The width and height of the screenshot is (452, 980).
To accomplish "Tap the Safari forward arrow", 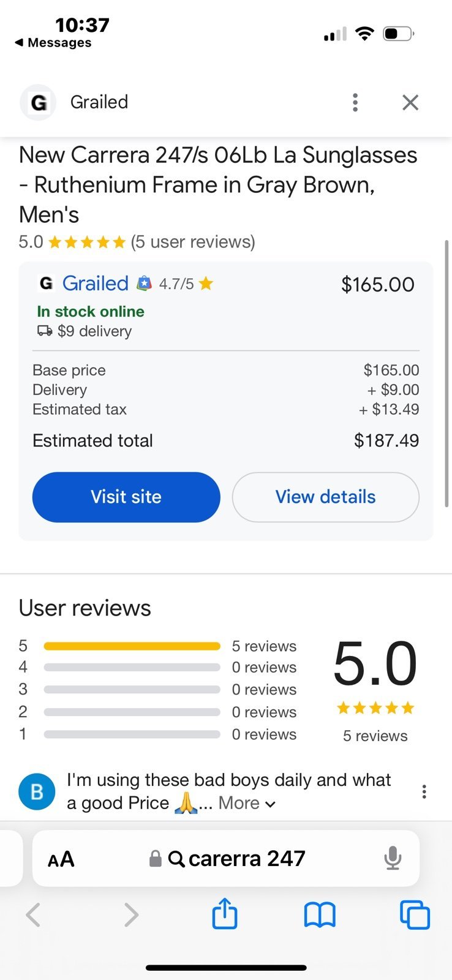I will point(130,915).
